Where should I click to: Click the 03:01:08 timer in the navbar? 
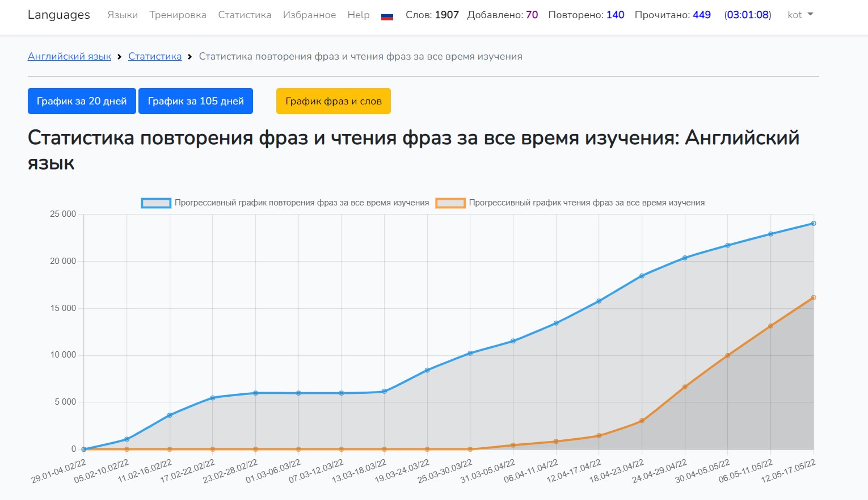748,15
